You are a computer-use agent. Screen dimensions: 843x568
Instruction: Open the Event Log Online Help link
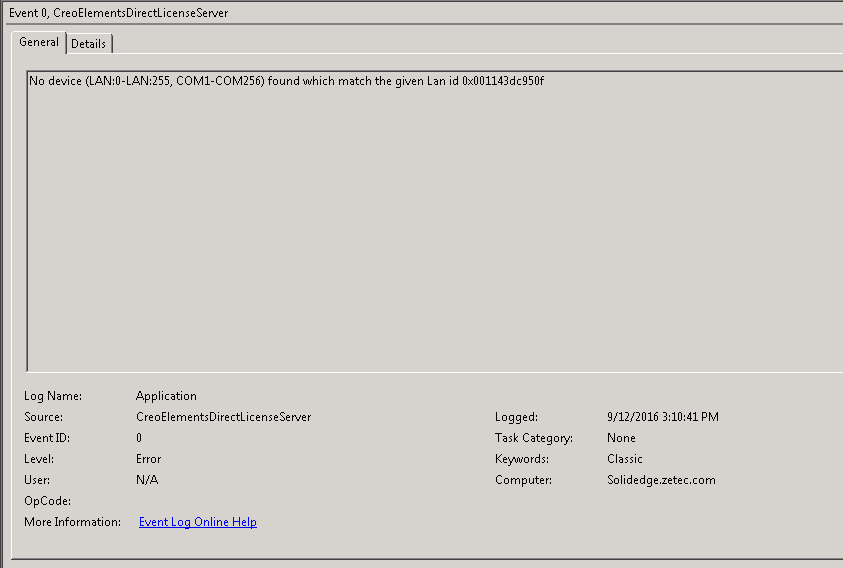(198, 522)
